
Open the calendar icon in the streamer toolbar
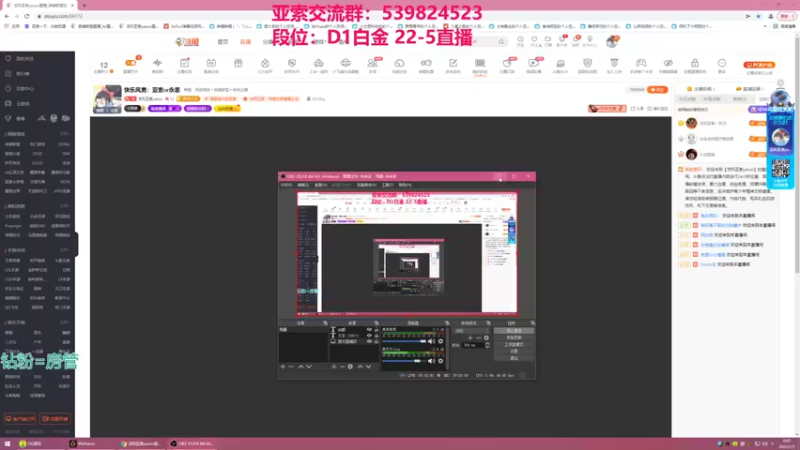pyautogui.click(x=211, y=63)
